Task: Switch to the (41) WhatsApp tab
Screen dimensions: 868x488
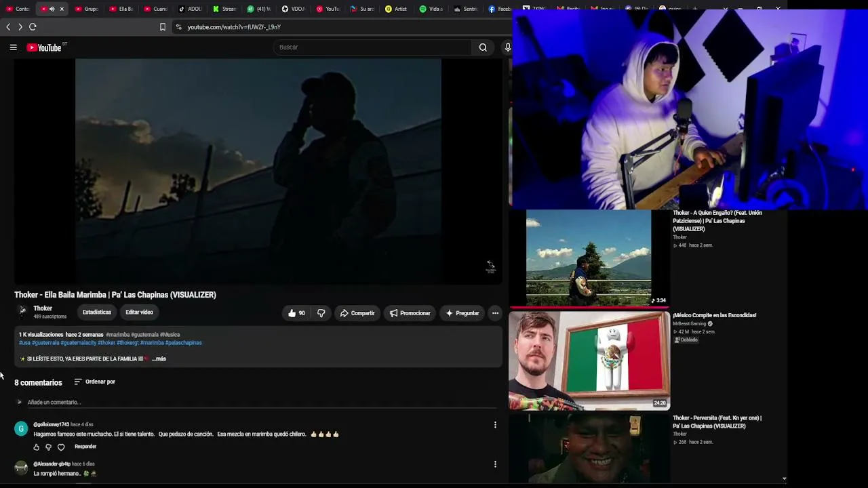Action: click(260, 9)
